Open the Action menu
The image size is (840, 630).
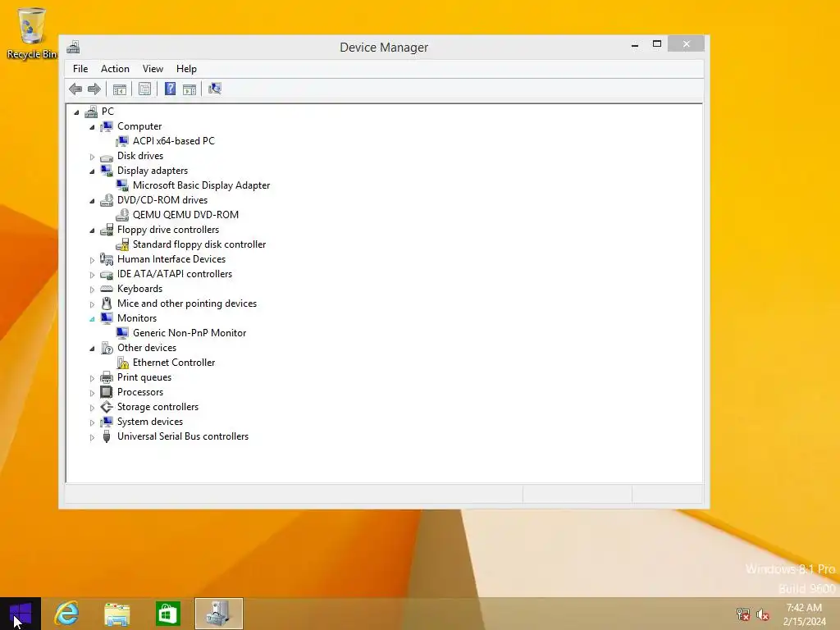[115, 69]
